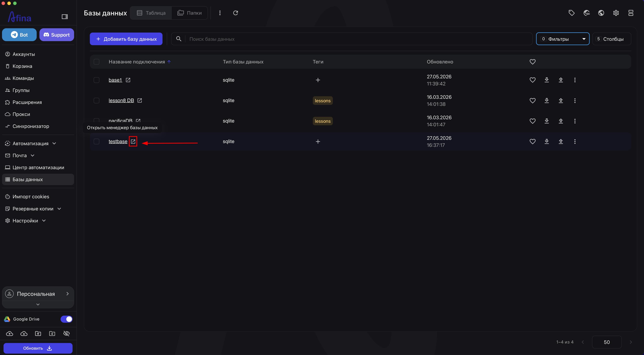Open the settings gear in top bar
644x355 pixels.
pos(616,13)
